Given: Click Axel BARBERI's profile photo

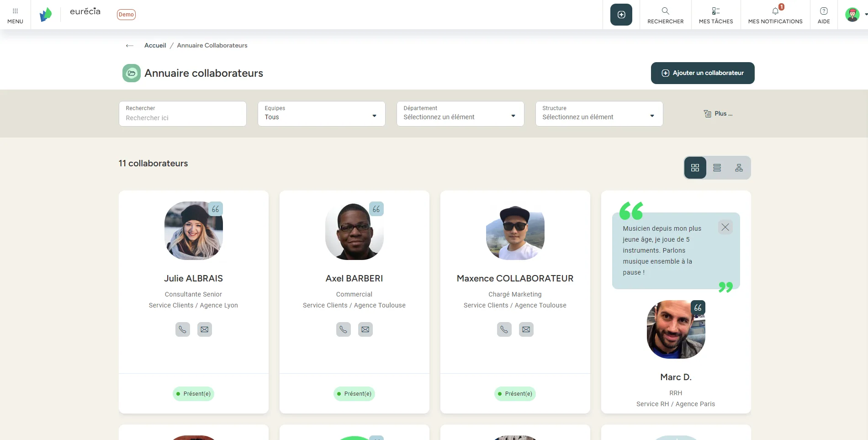Looking at the screenshot, I should pos(355,231).
